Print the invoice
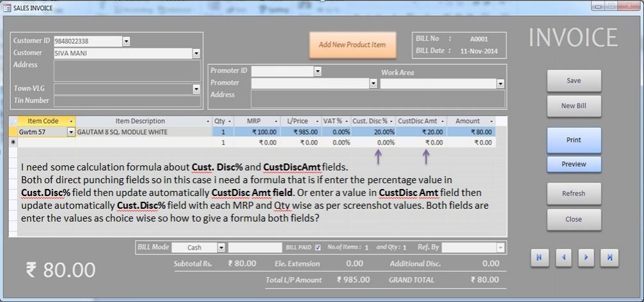This screenshot has width=644, height=302. tap(574, 140)
